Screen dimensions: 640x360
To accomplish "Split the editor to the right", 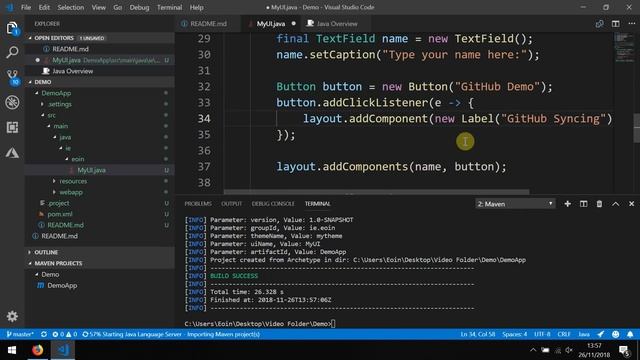I will pos(616,24).
